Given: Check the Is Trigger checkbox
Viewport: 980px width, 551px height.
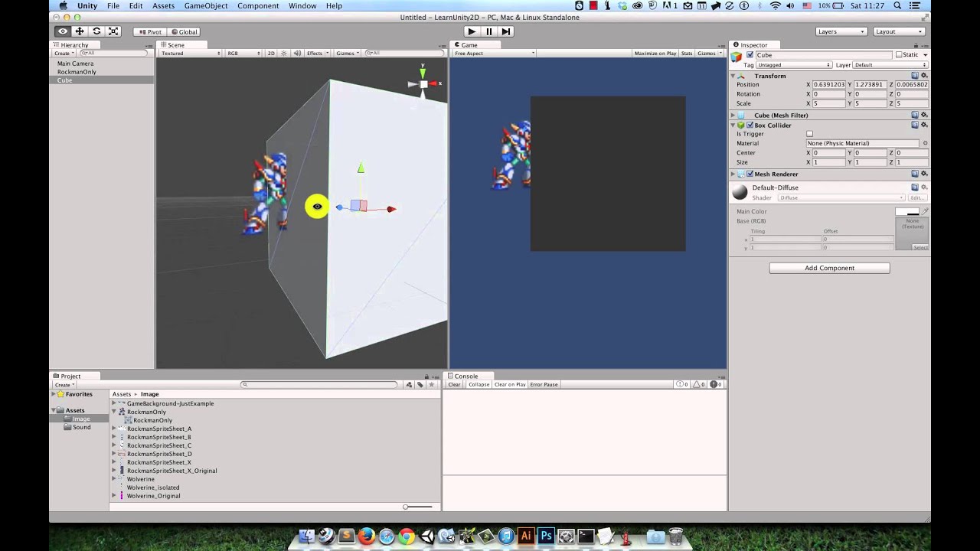Looking at the screenshot, I should point(810,134).
